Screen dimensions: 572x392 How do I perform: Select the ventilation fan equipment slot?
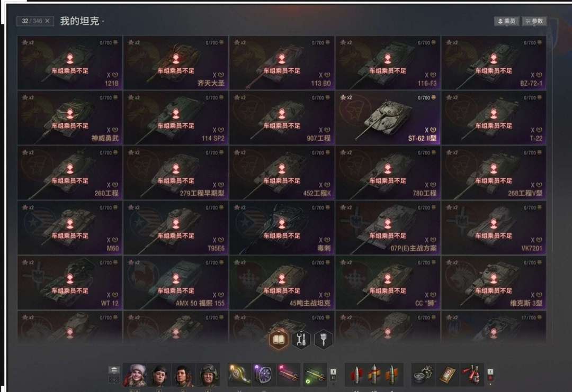pos(264,375)
